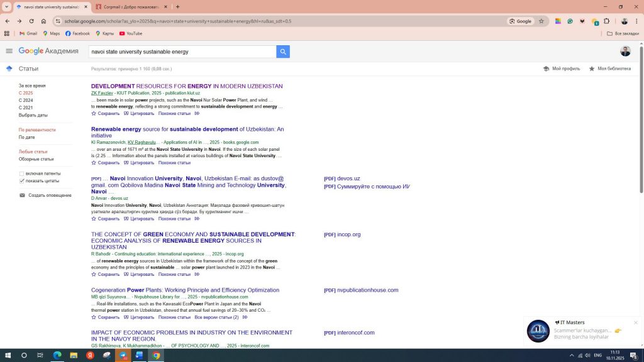Viewport: 644px width, 362px height.
Task: Bookmark this page with the address bar star
Action: [541, 21]
